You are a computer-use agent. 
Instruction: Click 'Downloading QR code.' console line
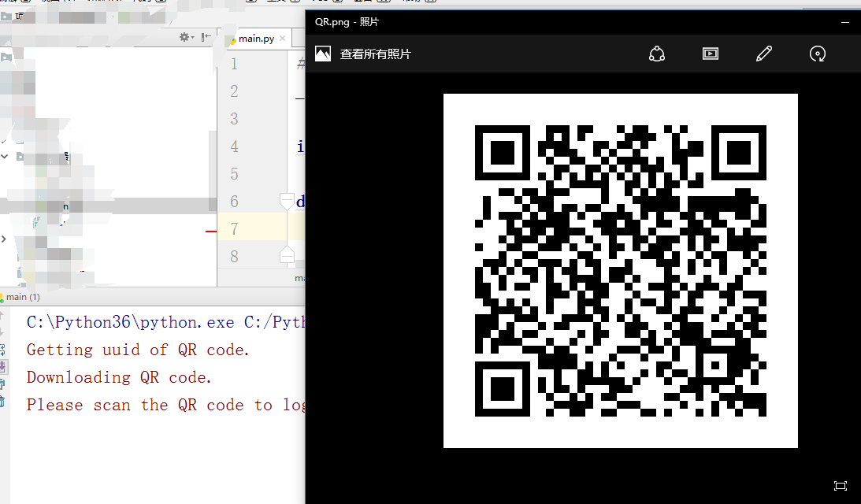pos(119,377)
